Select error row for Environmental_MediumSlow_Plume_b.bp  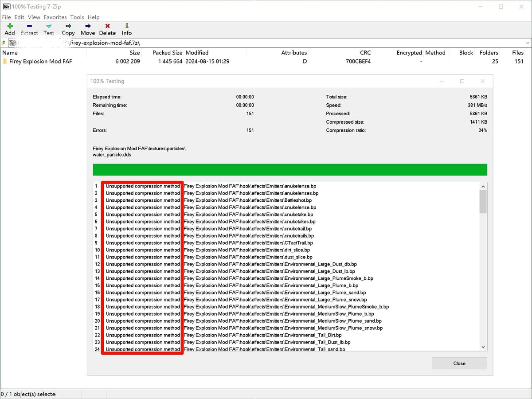click(286, 314)
